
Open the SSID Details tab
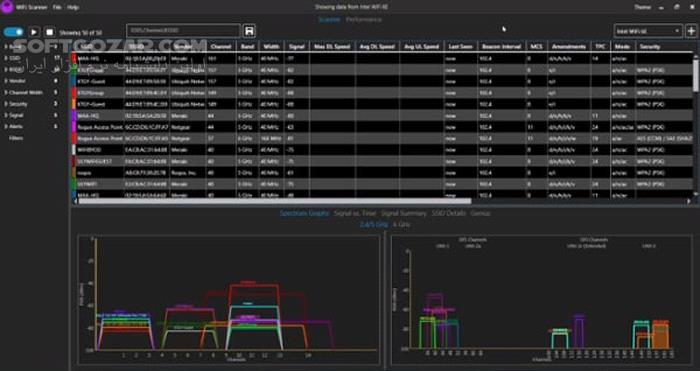(x=449, y=213)
